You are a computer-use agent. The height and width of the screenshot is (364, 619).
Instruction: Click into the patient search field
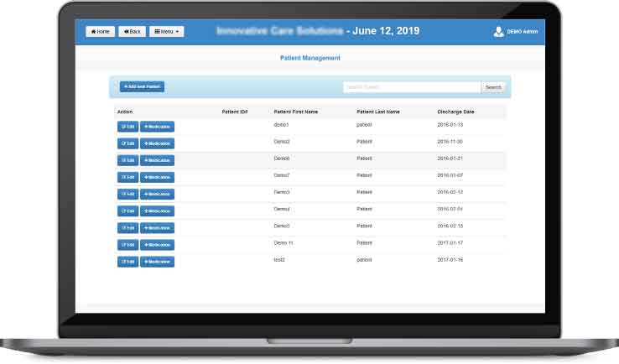[411, 87]
